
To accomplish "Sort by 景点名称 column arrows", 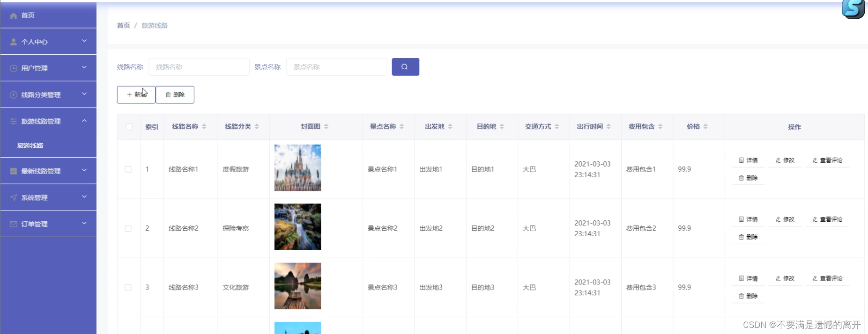I will [401, 127].
